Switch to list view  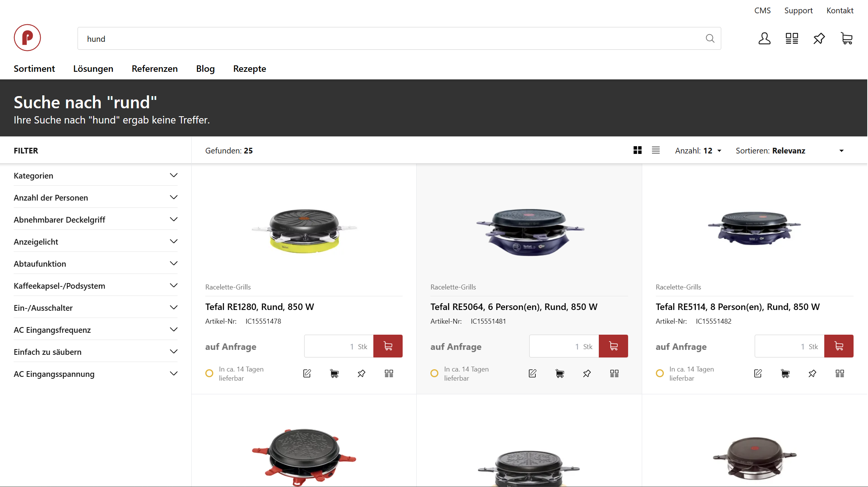click(656, 150)
